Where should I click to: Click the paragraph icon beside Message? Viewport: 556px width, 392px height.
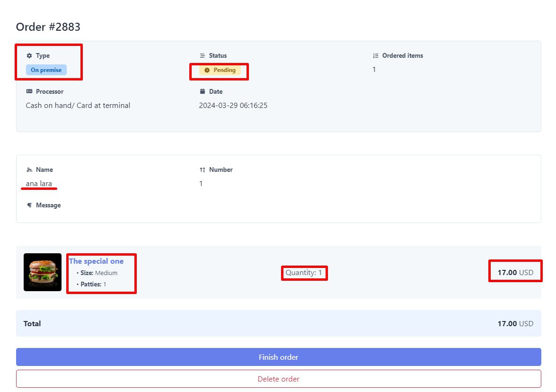point(29,205)
